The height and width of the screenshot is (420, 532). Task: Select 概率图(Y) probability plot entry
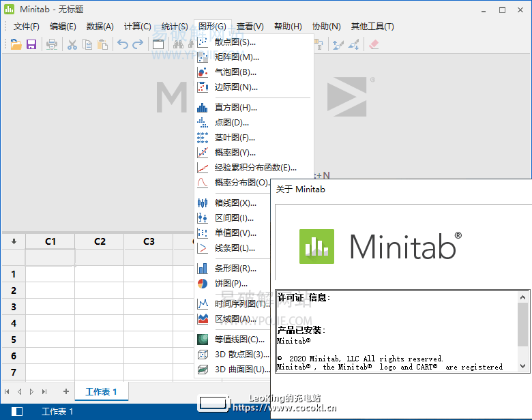tap(254, 152)
